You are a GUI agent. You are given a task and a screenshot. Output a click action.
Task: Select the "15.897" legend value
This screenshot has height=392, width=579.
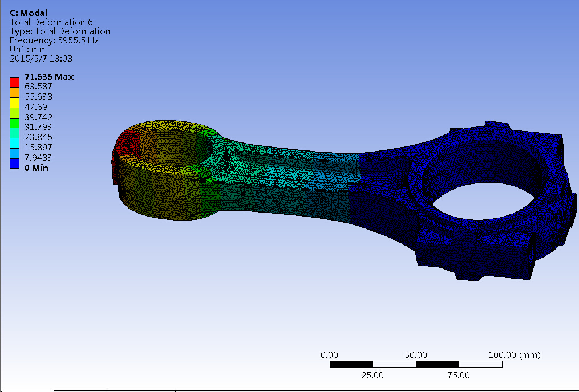[38, 148]
